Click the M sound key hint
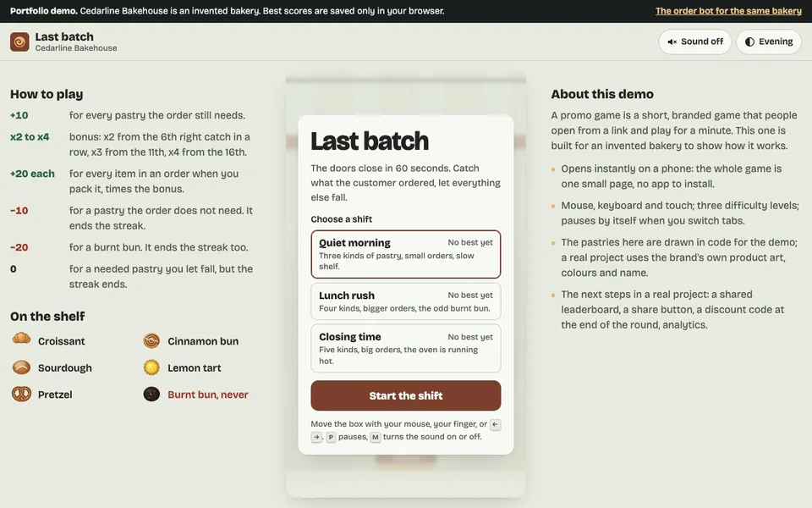The image size is (812, 508). (376, 437)
